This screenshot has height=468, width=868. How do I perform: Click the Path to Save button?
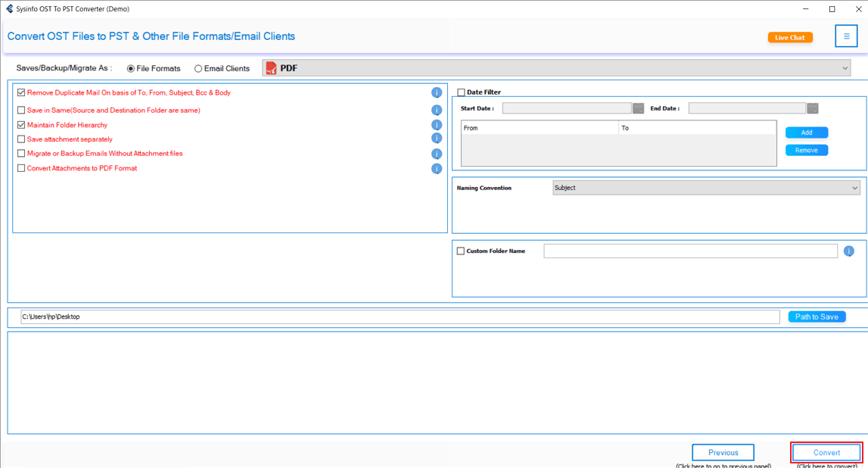tap(817, 317)
